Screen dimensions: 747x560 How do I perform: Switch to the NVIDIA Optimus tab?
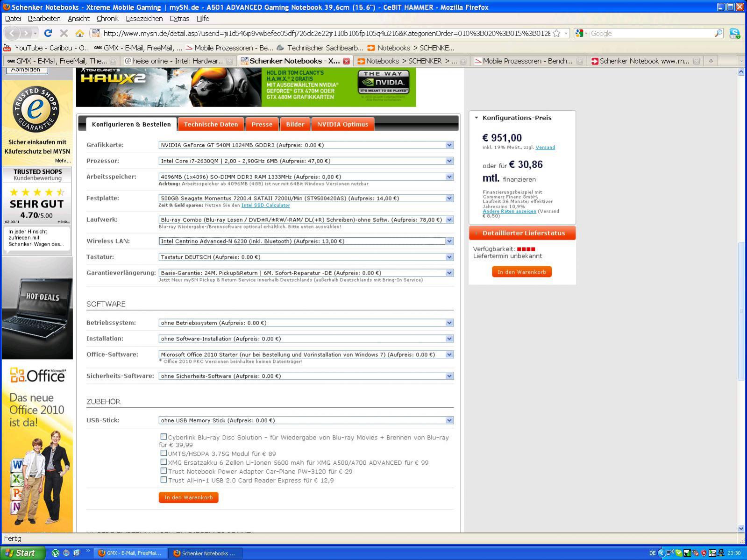pos(342,124)
